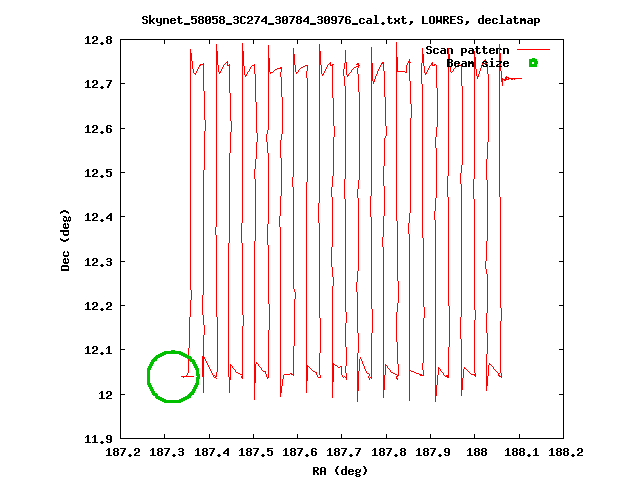The image size is (640, 480).
Task: Click the 187.7 tick label on RA axis
Action: pyautogui.click(x=344, y=452)
